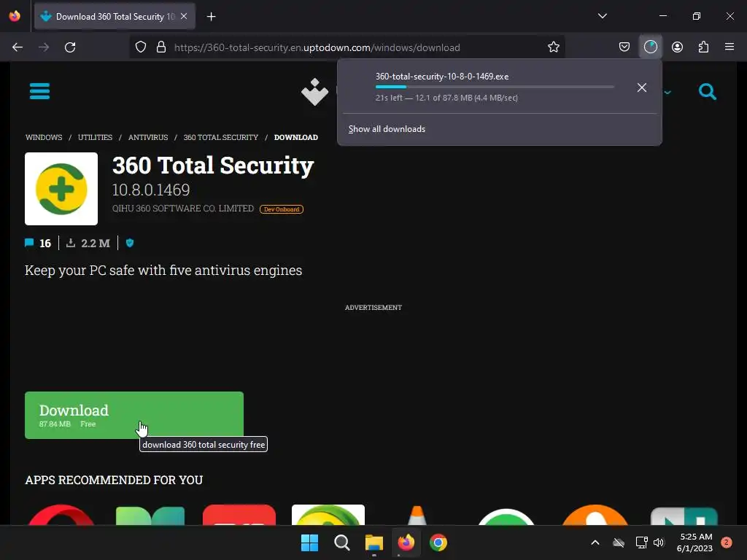
Task: Go back to the previous page
Action: pos(18,47)
